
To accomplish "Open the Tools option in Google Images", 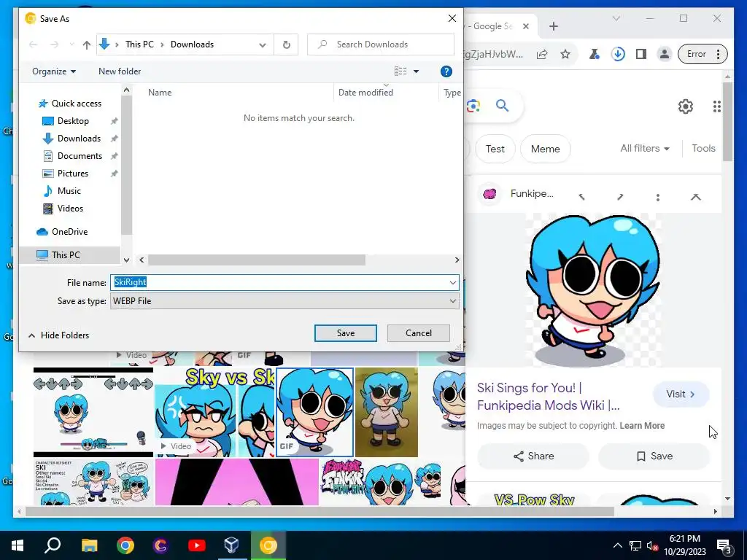I will pyautogui.click(x=703, y=149).
